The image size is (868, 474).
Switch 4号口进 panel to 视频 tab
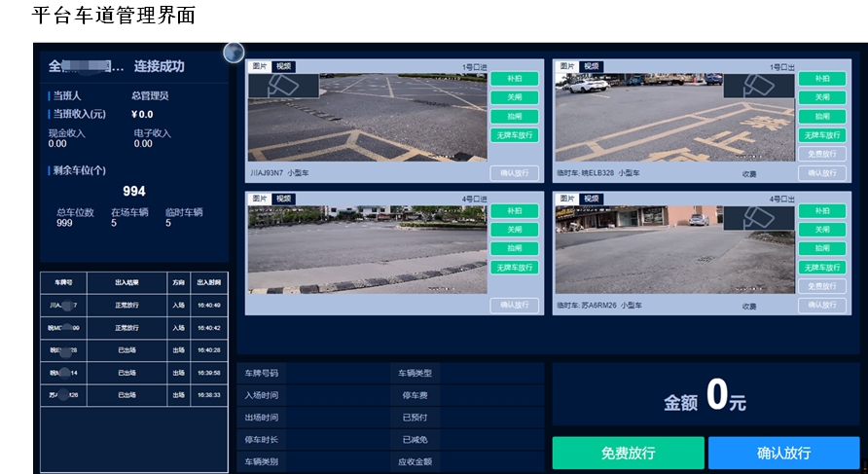pyautogui.click(x=283, y=199)
